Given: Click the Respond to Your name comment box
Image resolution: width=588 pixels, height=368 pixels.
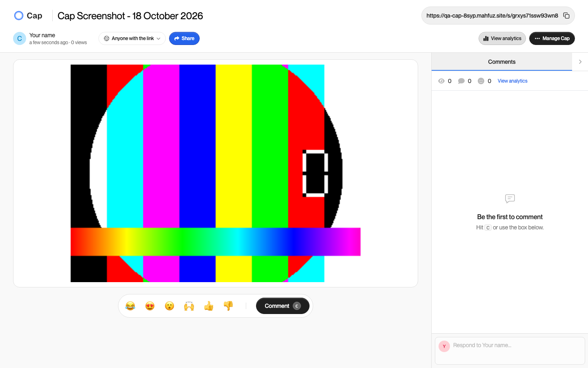Looking at the screenshot, I should point(510,350).
